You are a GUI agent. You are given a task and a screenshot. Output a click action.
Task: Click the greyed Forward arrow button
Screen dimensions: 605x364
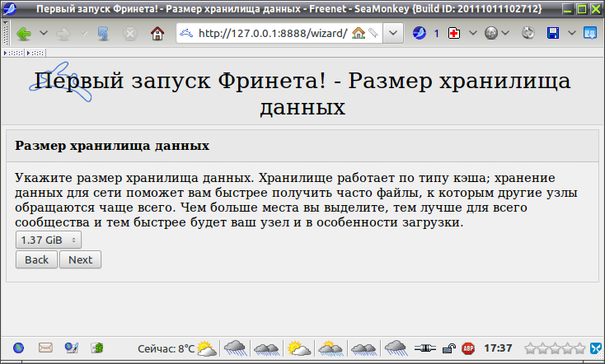(63, 34)
